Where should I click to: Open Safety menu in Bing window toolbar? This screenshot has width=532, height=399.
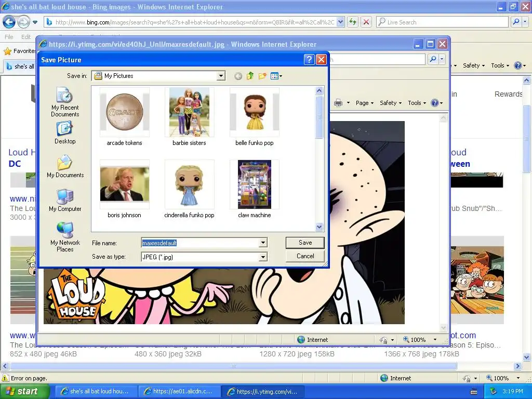point(474,65)
